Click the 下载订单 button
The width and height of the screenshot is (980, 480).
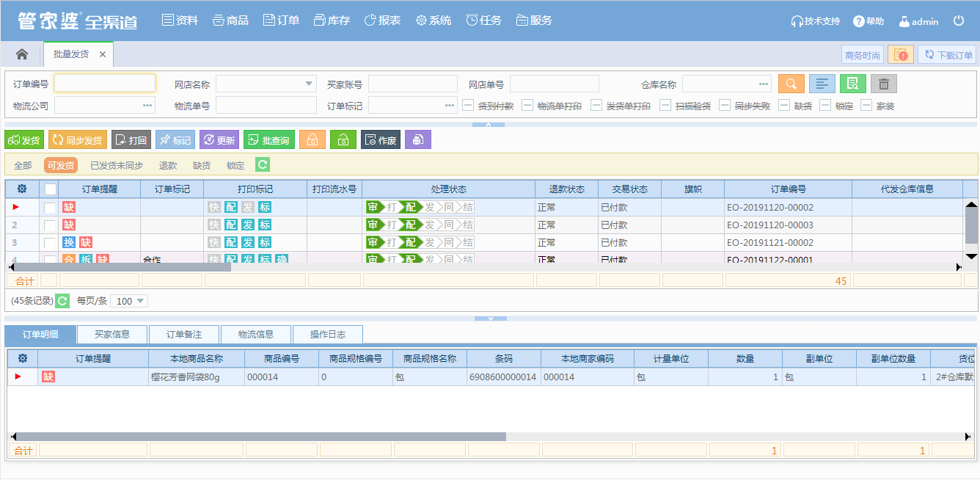click(947, 55)
